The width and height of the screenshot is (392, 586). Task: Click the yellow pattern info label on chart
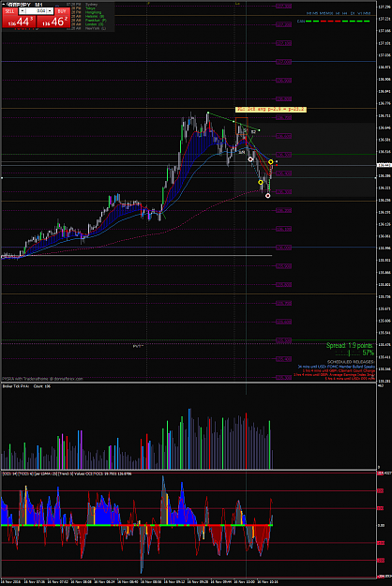coord(270,110)
